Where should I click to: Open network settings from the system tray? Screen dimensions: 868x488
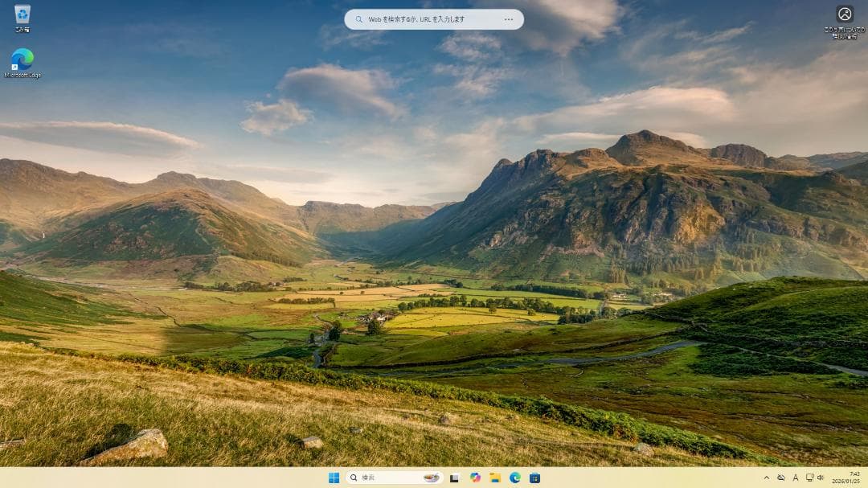click(x=809, y=477)
